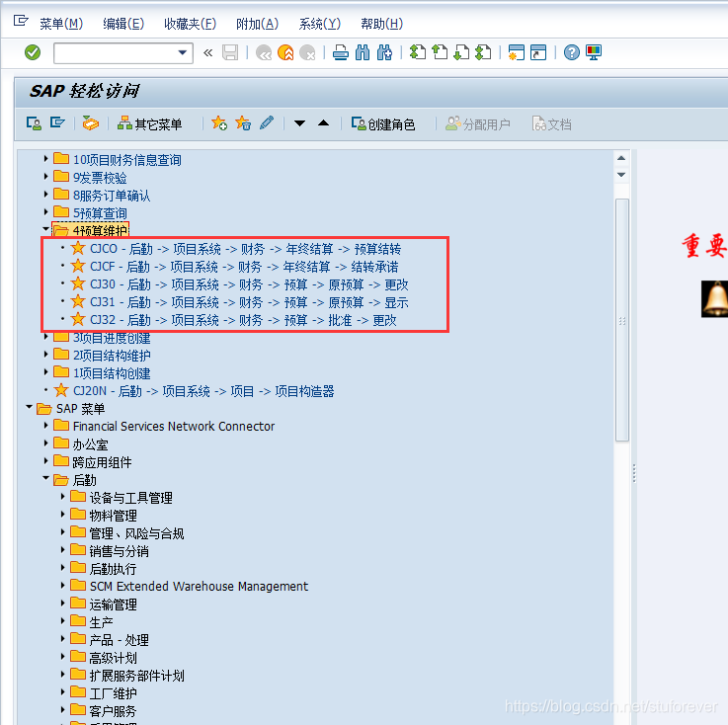728x725 pixels.
Task: Expand the 10项目财务信息查询 folder
Action: point(45,159)
